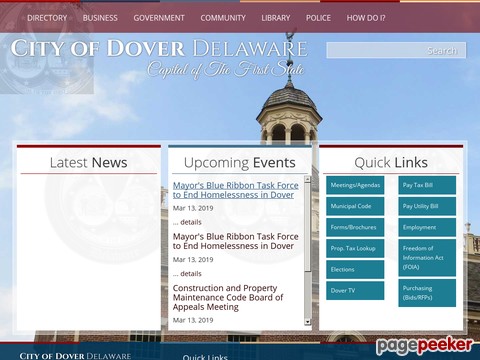Open the POLICE menu

318,18
